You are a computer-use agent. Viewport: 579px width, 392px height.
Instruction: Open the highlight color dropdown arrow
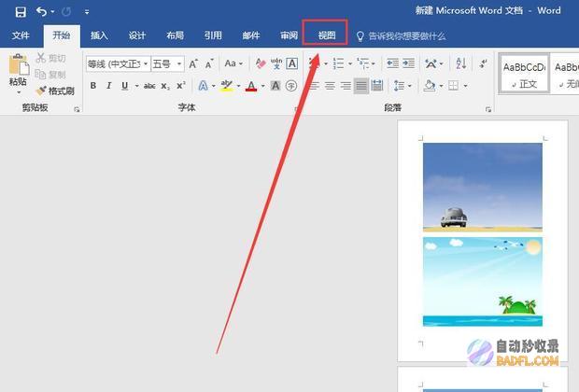(x=238, y=86)
